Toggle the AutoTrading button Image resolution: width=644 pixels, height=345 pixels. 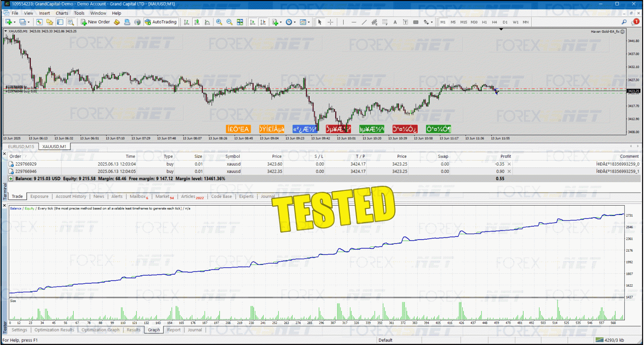[161, 22]
